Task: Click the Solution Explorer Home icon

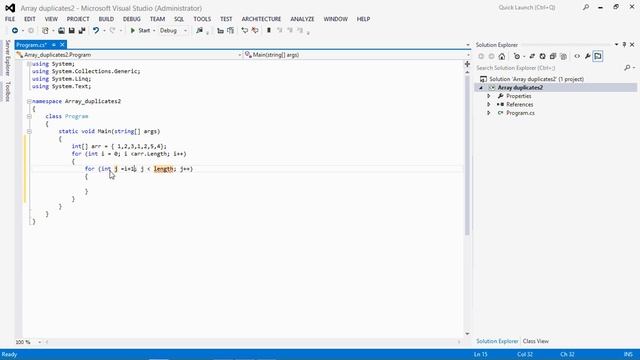Action: click(x=502, y=57)
